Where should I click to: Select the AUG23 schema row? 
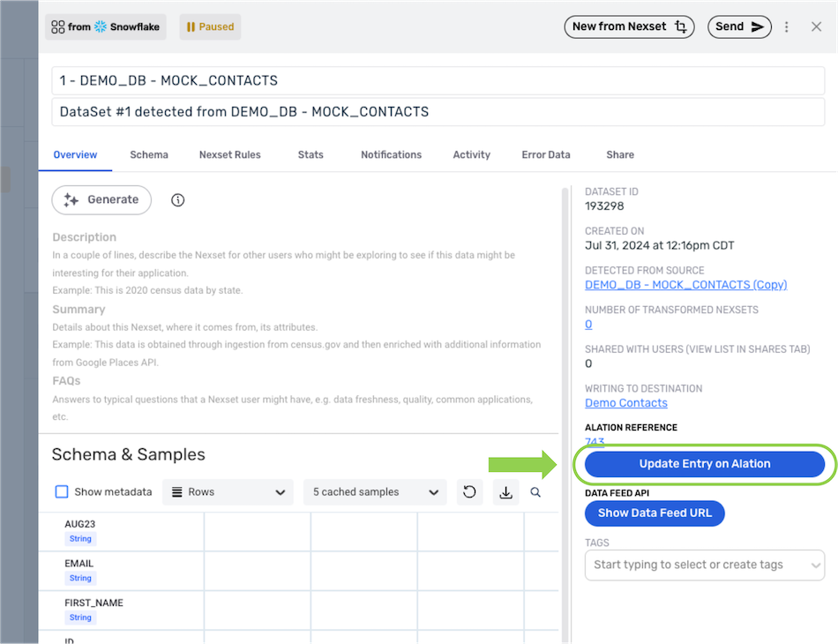pos(298,532)
